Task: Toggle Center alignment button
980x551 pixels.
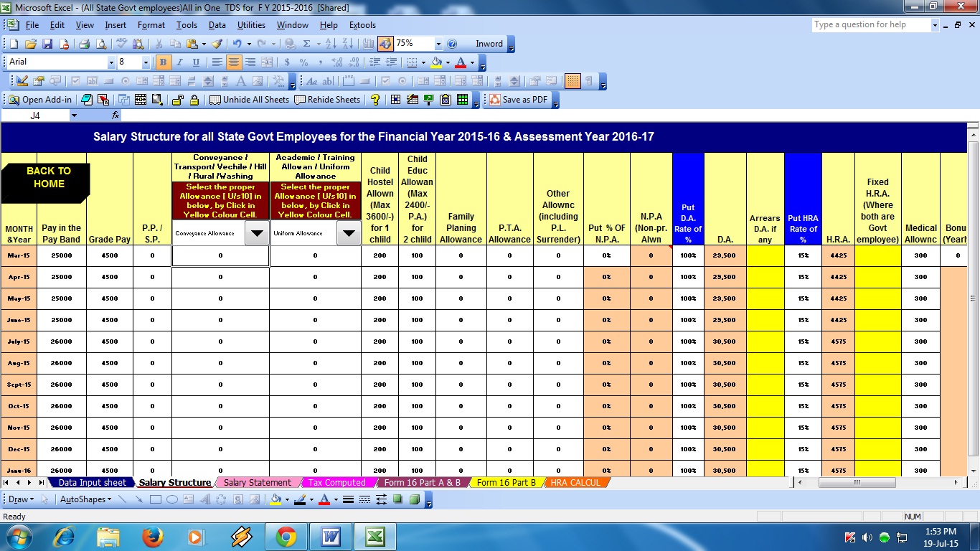Action: coord(233,62)
